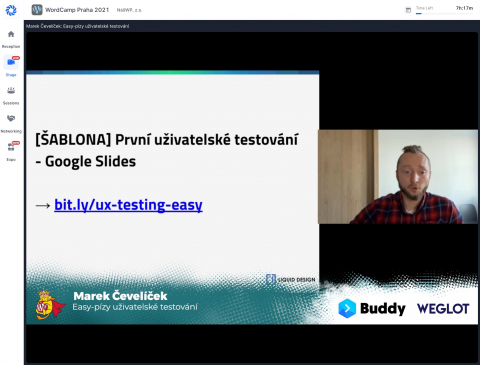Open the bit.ly/ux-testing-easy link

click(x=128, y=205)
